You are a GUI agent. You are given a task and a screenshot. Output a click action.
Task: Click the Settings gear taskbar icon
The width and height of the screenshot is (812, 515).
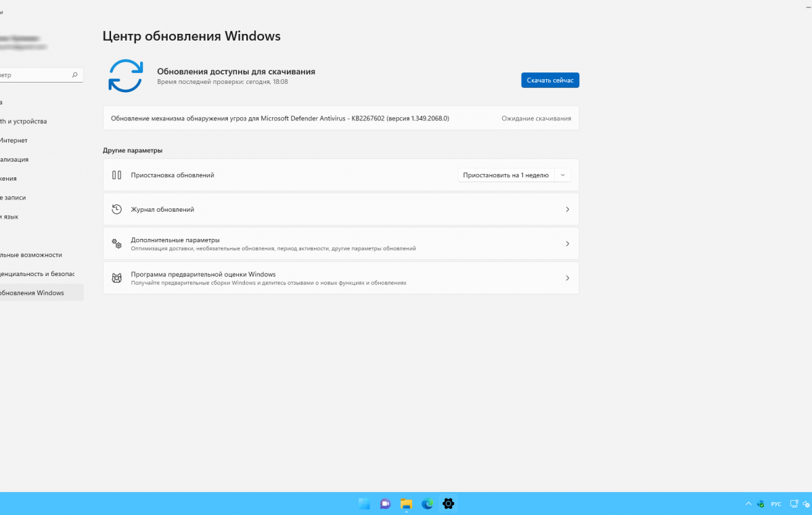point(448,503)
